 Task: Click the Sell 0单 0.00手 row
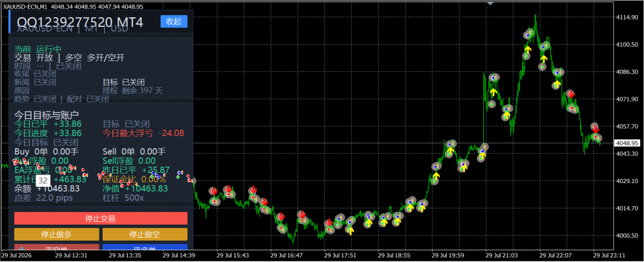pyautogui.click(x=134, y=152)
